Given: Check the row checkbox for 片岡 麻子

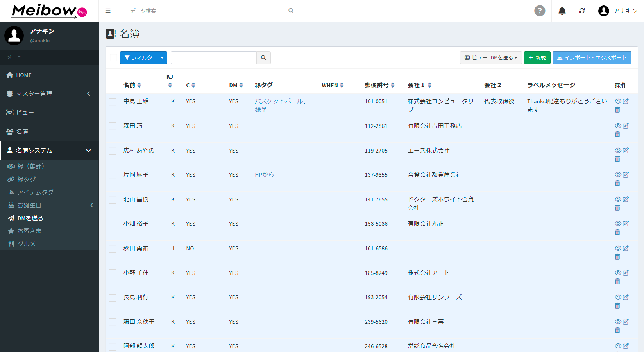Looking at the screenshot, I should (x=113, y=175).
